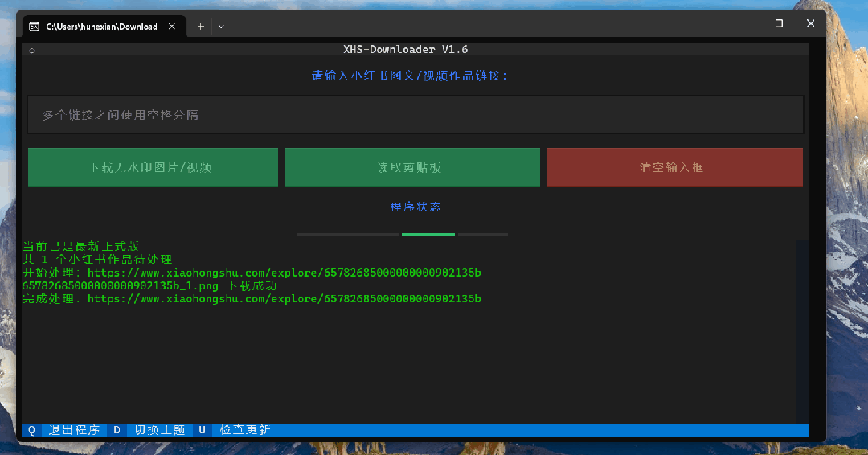Click the log vertical scrollbar
The height and width of the screenshot is (455, 868).
point(803,331)
